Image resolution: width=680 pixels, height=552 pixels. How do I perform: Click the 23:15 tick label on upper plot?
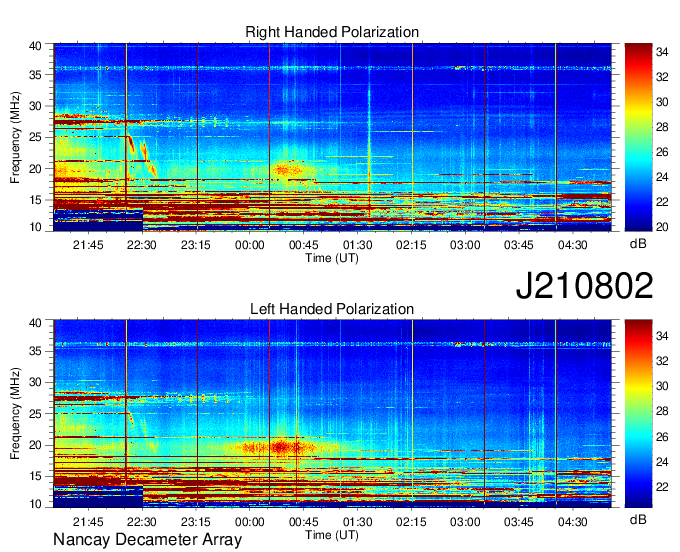[x=196, y=245]
